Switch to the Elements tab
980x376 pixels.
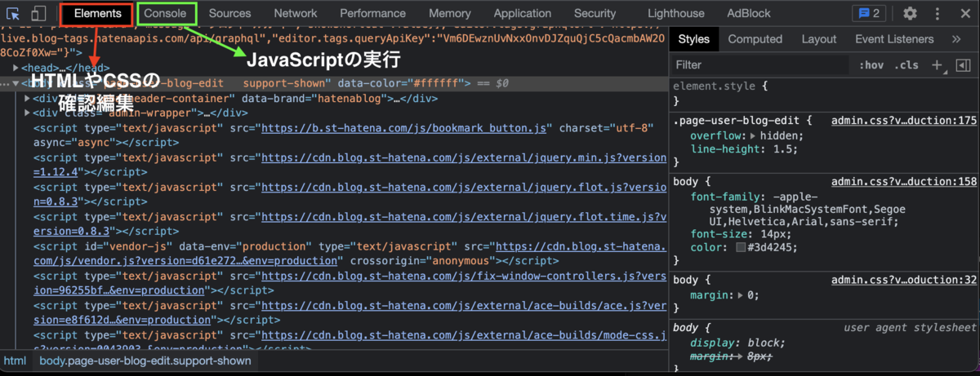[98, 13]
